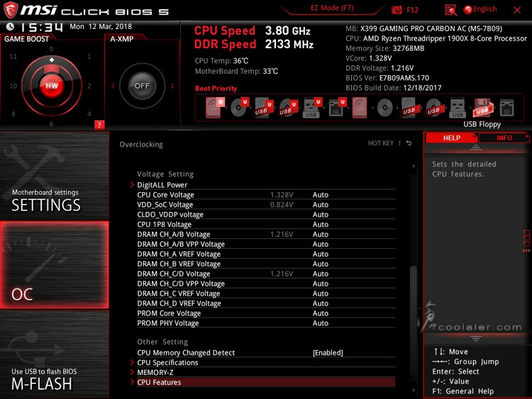
Task: Click the back arrow next to HOT KEY
Action: (409, 143)
